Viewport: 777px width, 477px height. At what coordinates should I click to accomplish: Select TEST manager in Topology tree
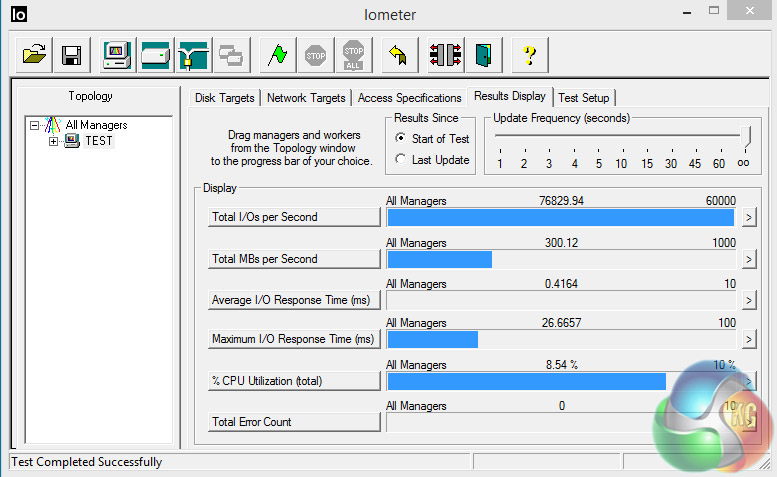click(99, 141)
